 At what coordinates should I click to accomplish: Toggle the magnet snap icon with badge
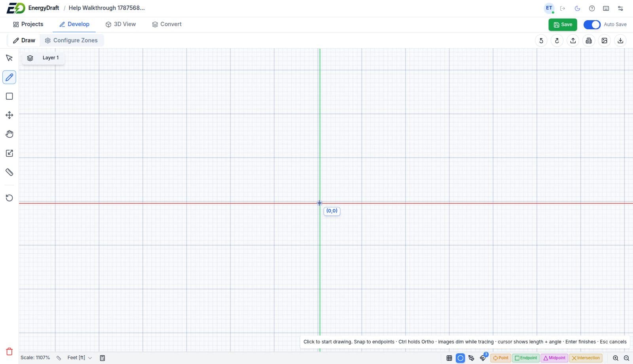(483, 358)
